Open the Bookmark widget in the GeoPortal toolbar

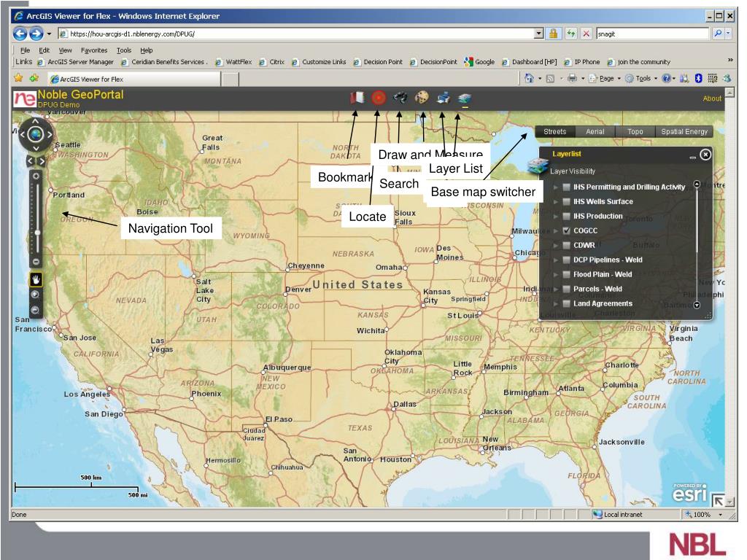pyautogui.click(x=357, y=98)
